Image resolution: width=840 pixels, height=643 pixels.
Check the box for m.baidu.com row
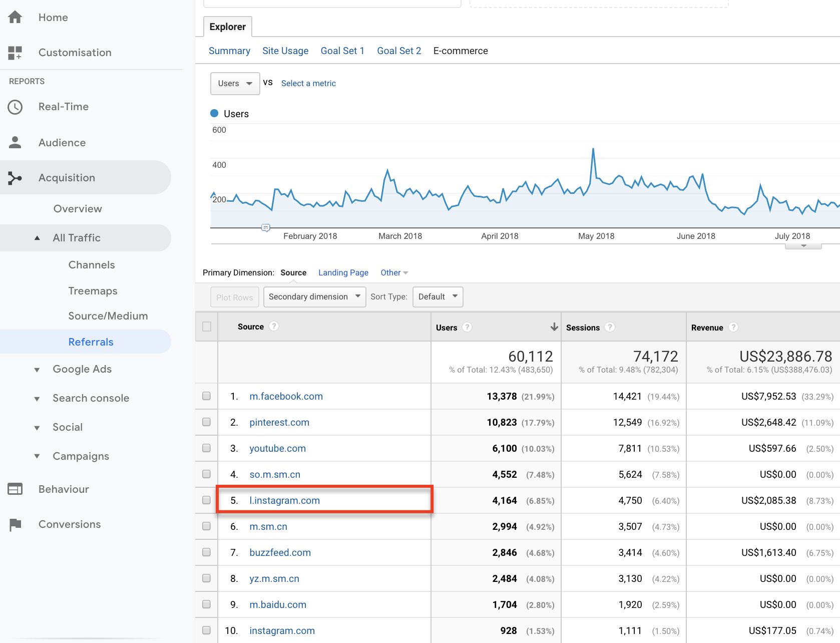[x=206, y=604]
